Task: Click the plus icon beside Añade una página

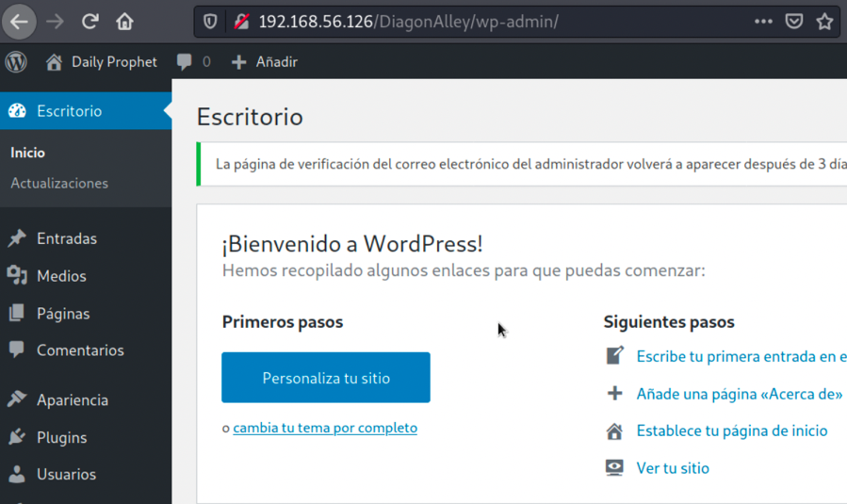Action: point(614,393)
